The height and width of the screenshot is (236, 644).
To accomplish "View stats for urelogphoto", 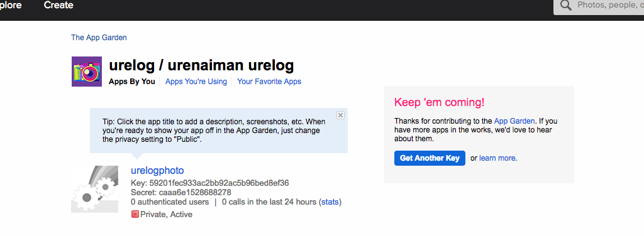I will (330, 202).
